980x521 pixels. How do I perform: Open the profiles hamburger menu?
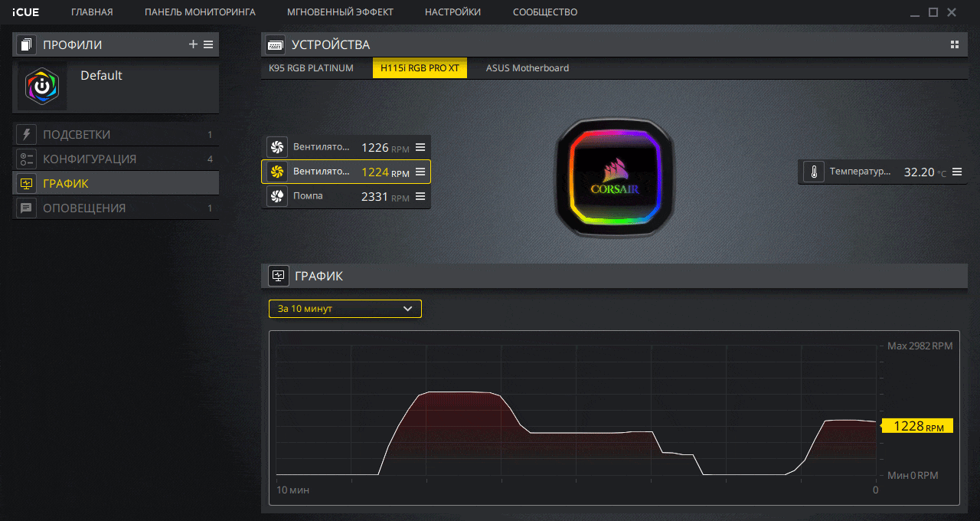208,44
